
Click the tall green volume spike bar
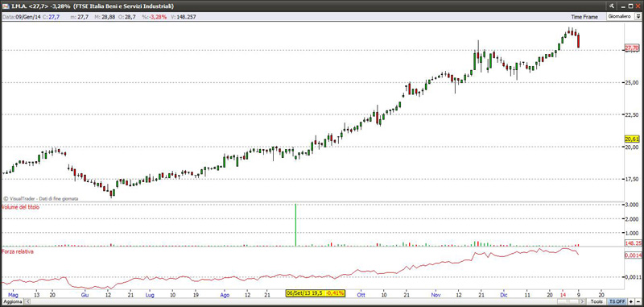295,225
